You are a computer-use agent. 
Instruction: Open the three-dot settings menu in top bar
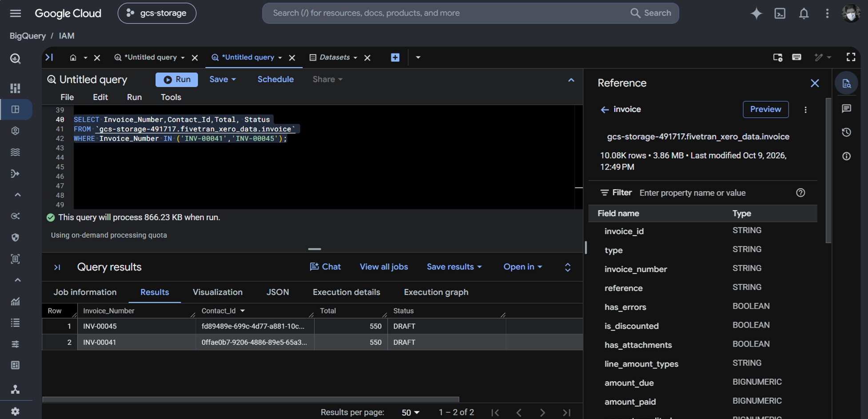[827, 13]
